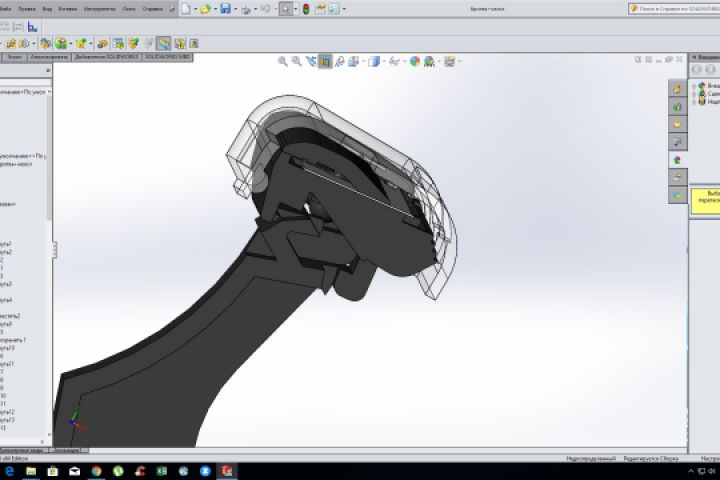Open Microsoft Edge from taskbar
The image size is (720, 480).
(9, 471)
